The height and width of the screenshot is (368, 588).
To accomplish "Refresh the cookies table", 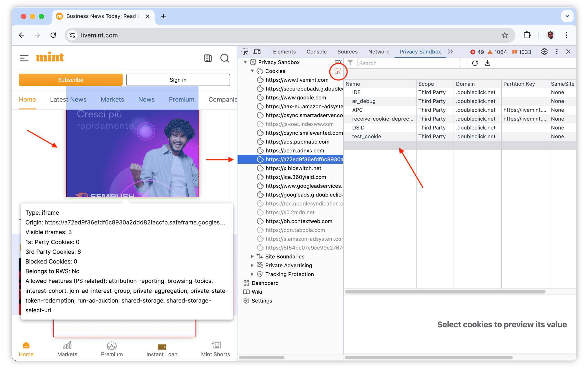I will point(475,63).
